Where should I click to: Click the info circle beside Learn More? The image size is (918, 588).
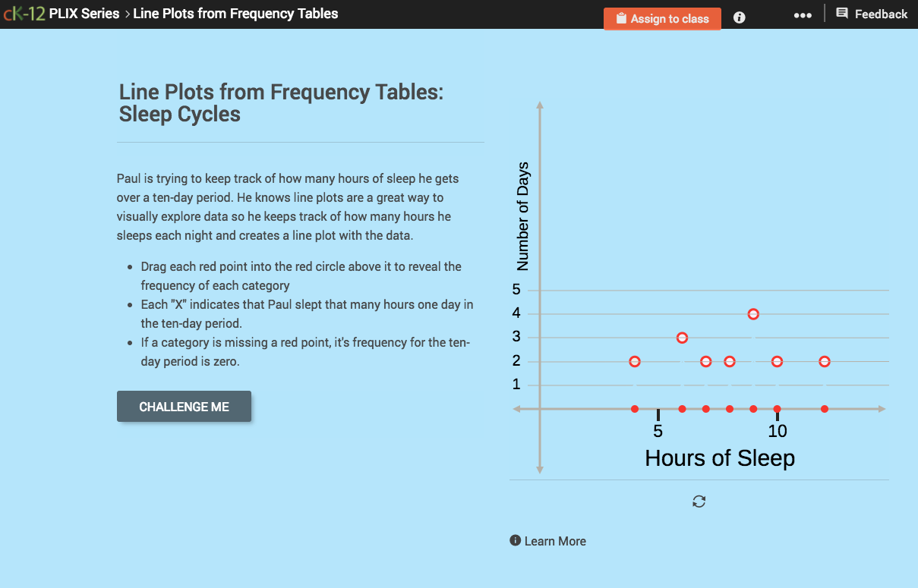[x=516, y=540]
